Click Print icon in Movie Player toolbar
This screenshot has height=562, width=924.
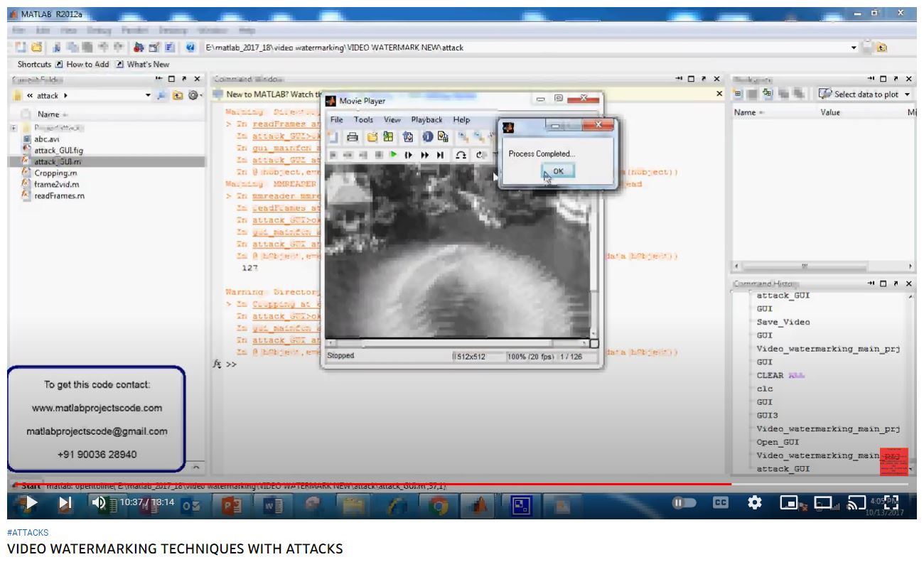352,137
